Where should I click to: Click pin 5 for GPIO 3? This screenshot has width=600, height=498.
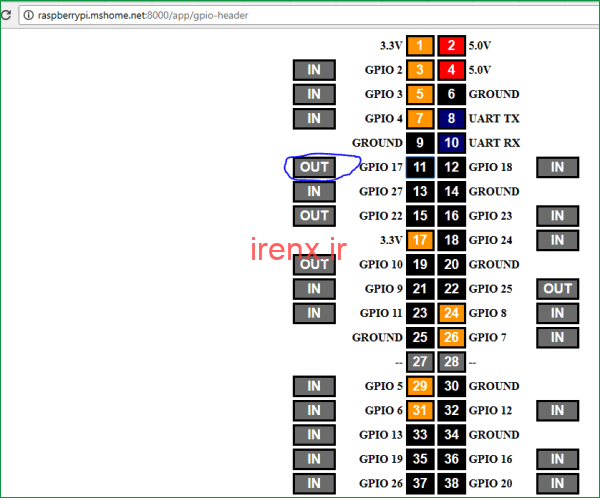pos(420,94)
